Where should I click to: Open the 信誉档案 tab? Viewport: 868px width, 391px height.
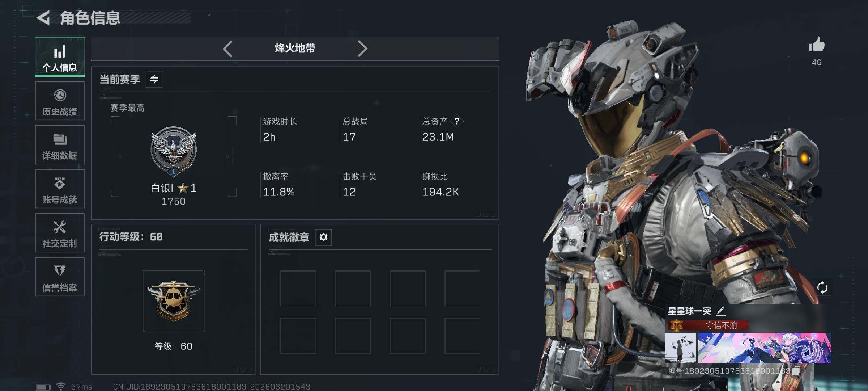(x=60, y=277)
